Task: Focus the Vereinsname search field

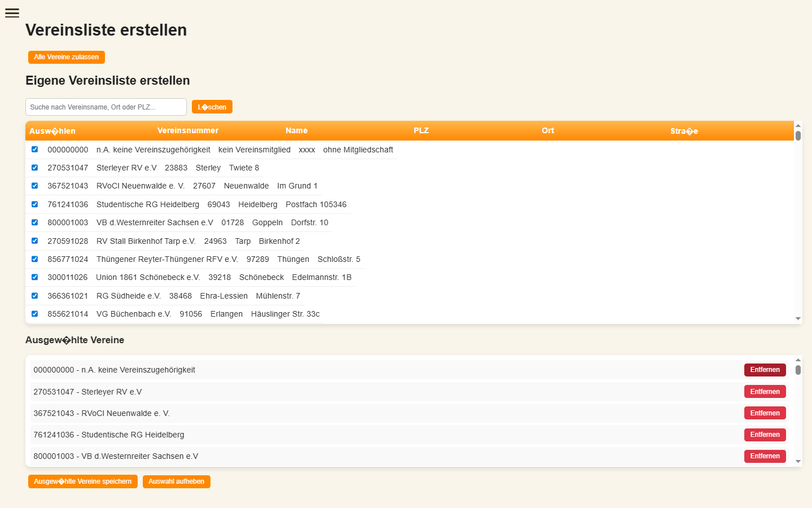Action: (x=106, y=107)
